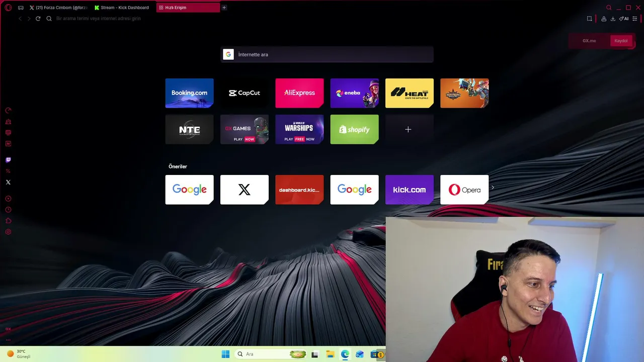Open the dashboard.kick suggestion tile

[x=299, y=190]
